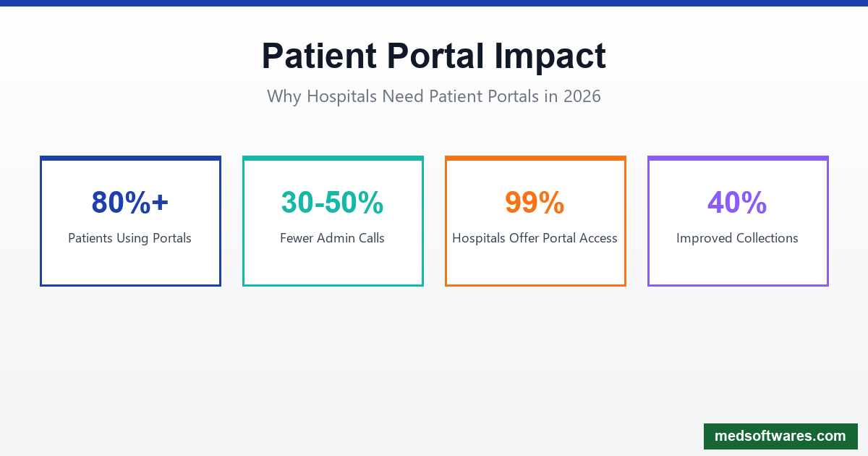
Task: Click the teal "30-50%" statistic
Action: [333, 203]
